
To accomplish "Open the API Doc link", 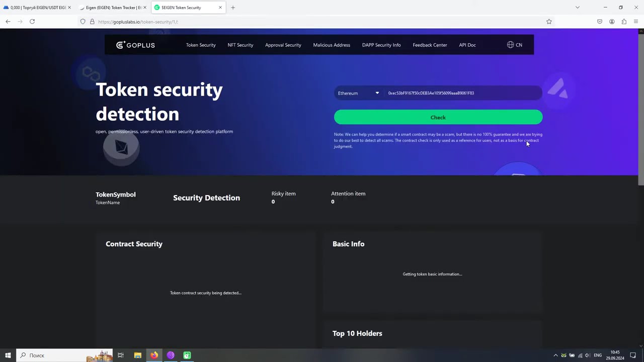I will pos(467,45).
